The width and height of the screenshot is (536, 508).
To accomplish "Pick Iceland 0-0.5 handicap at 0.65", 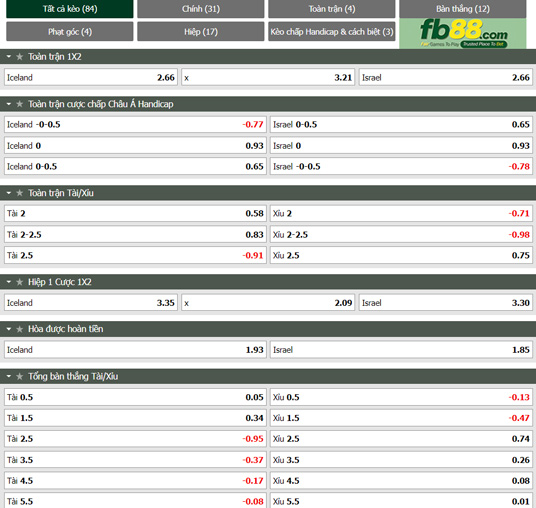I will click(135, 166).
